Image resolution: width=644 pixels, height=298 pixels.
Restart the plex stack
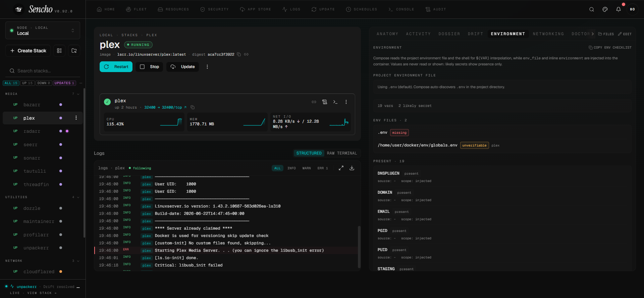(x=116, y=67)
